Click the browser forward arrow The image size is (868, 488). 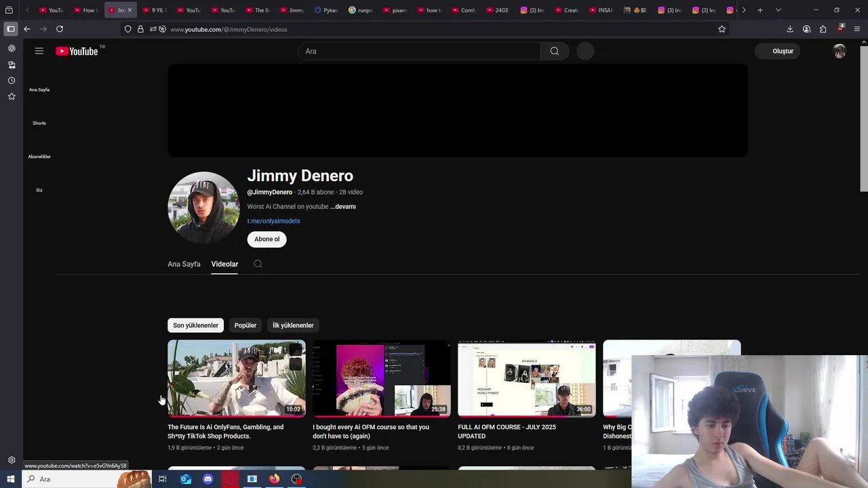[x=43, y=29]
